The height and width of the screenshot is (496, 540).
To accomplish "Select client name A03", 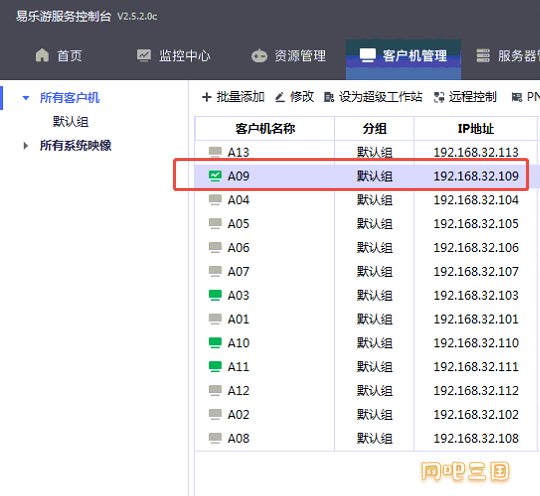I will click(x=238, y=295).
